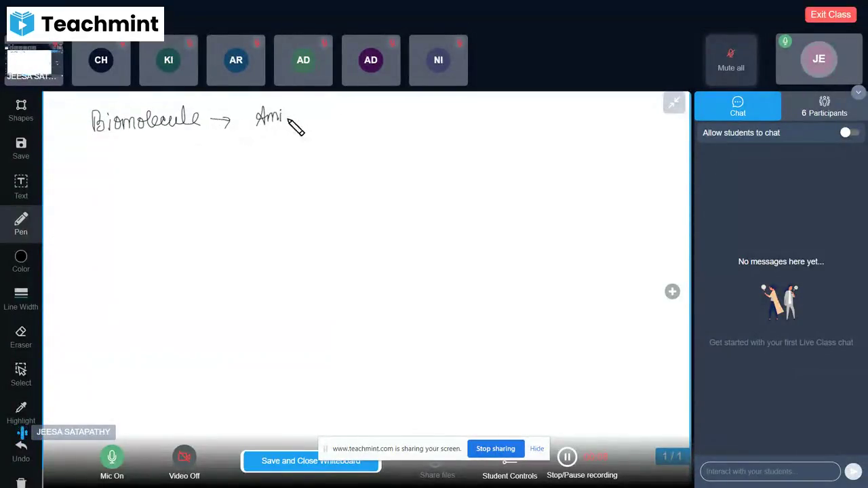Click the JE host avatar tile
Viewport: 868px width, 488px height.
(818, 59)
